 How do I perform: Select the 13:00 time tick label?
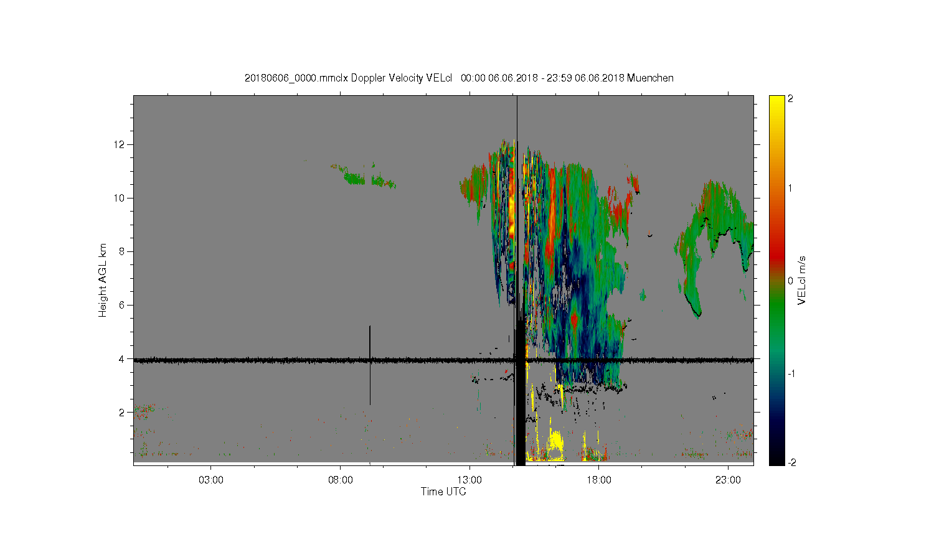point(469,480)
